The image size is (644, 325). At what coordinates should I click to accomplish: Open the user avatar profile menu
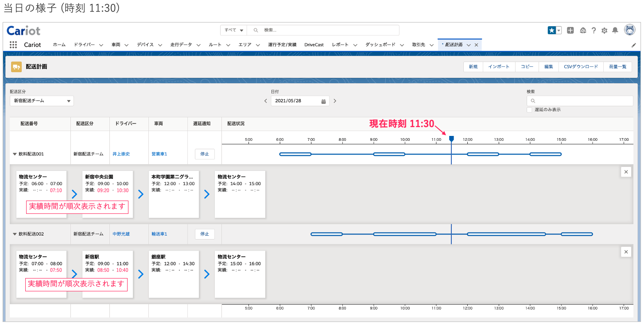629,30
